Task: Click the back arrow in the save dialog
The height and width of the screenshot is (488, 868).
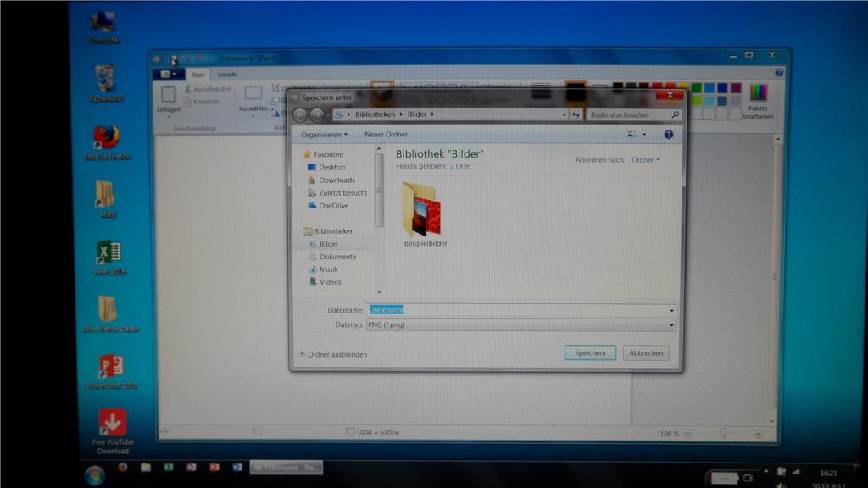Action: click(300, 114)
